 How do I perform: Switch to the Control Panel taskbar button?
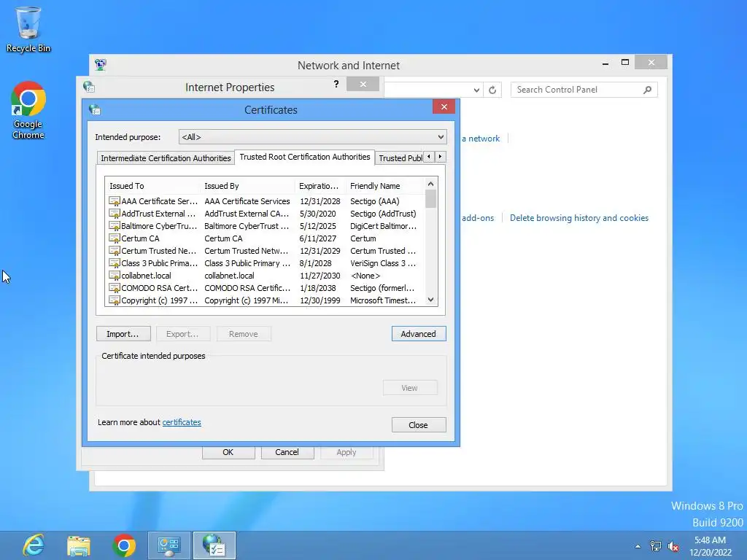(x=169, y=545)
